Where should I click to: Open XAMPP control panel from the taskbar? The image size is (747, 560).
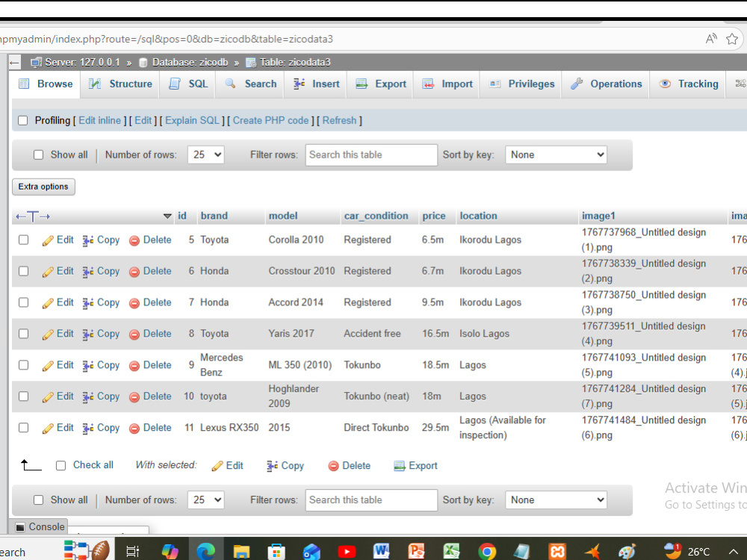click(x=557, y=552)
